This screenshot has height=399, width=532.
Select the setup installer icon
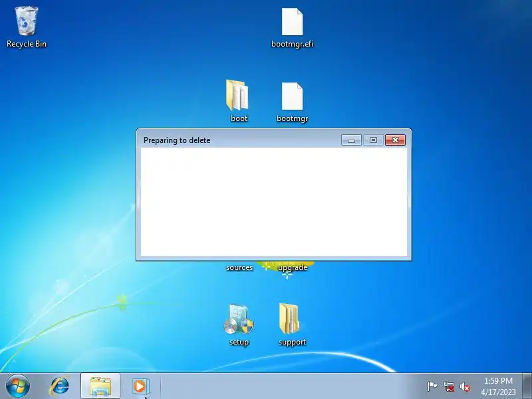coord(239,319)
